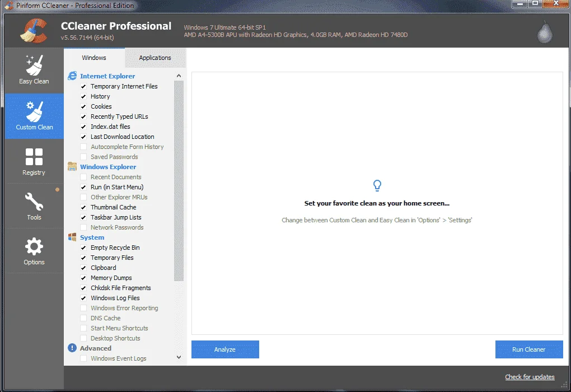The image size is (571, 392).
Task: Click the AMD A4-5300B hardware info text
Action: pyautogui.click(x=296, y=35)
